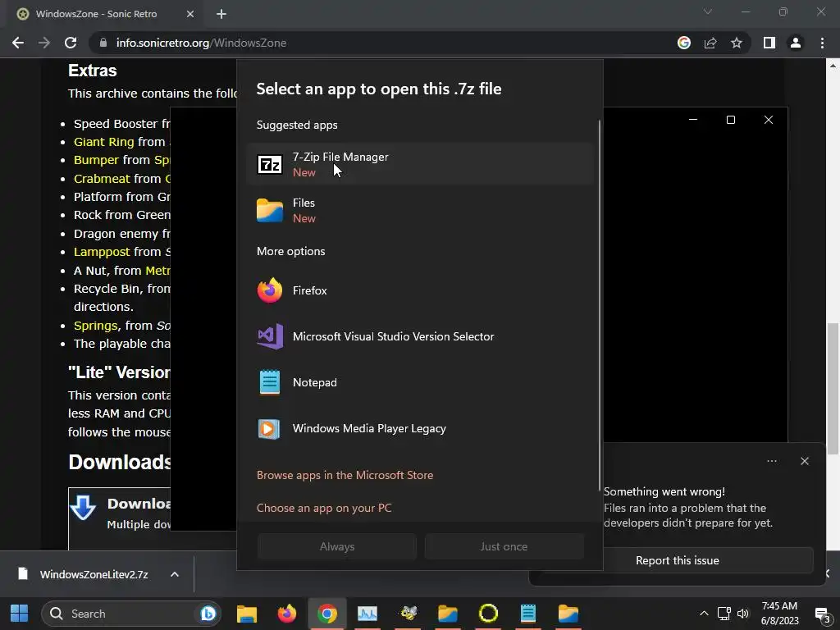Click the Always button
Screen dimensions: 840x630
pyautogui.click(x=337, y=546)
